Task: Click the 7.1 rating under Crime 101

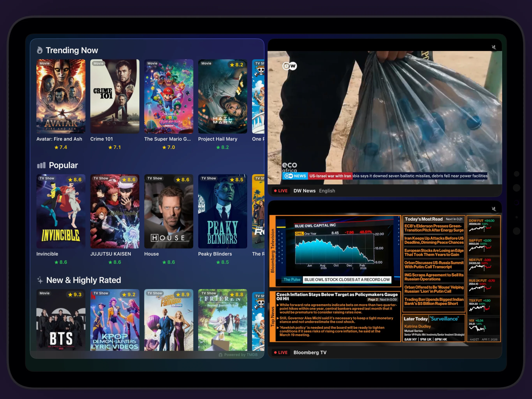Action: [115, 147]
